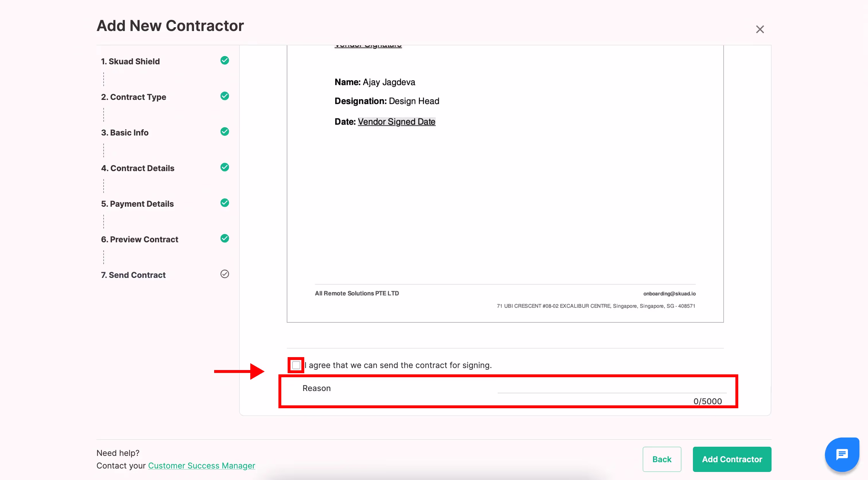Screen dimensions: 868x480
Task: Open step 3. Basic Info
Action: 125,132
